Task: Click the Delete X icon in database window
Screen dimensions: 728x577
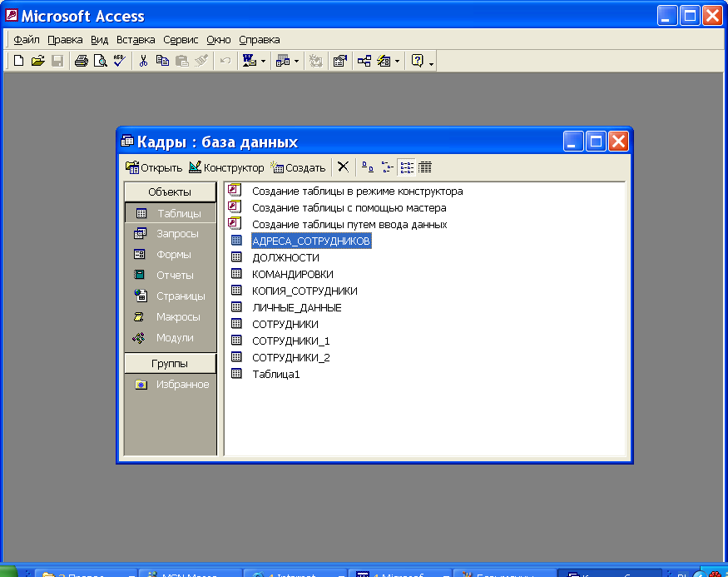Action: [x=343, y=167]
